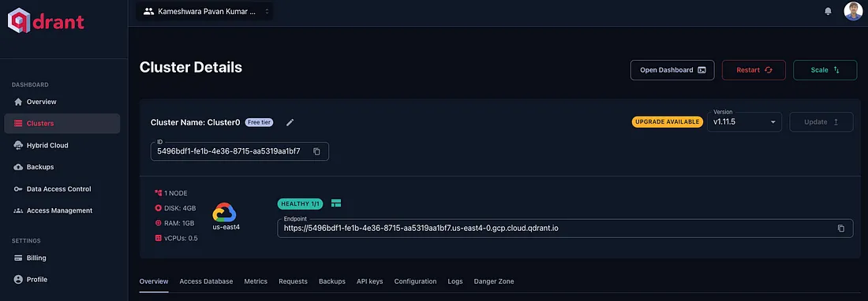Viewport: 868px width, 301px height.
Task: Click the Cluster Name: Cluster0 text
Action: 196,123
